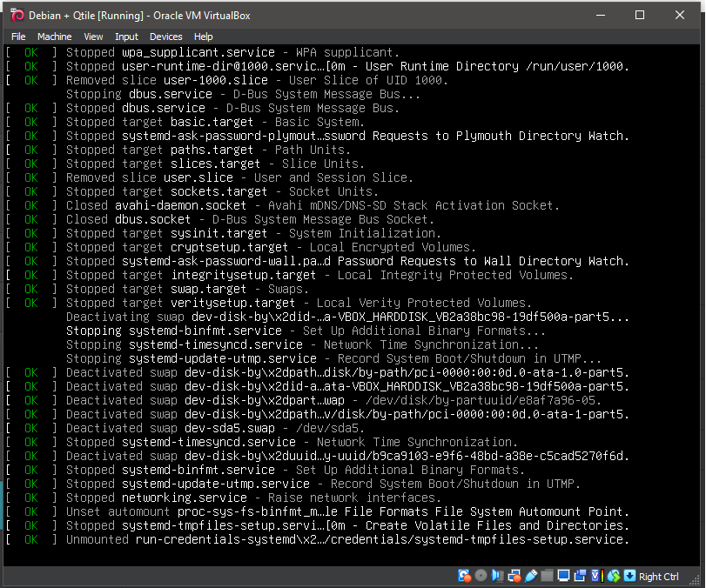
Task: Open the Help menu
Action: 204,37
